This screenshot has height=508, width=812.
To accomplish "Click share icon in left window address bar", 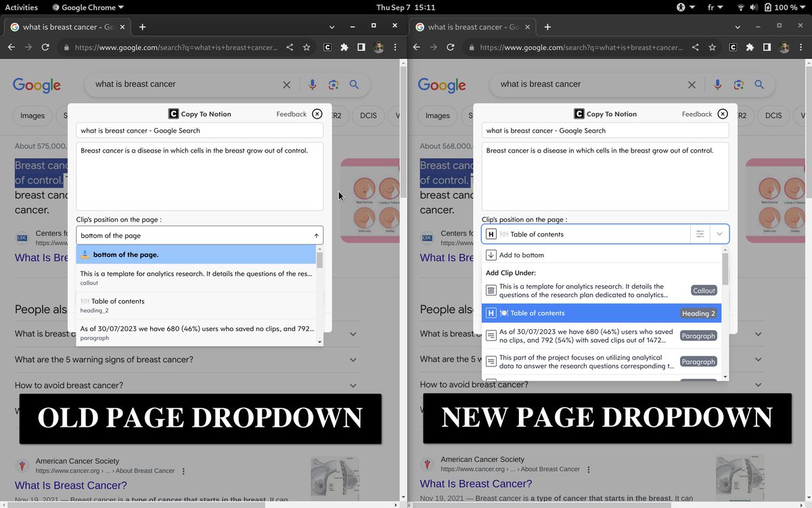I will point(290,47).
